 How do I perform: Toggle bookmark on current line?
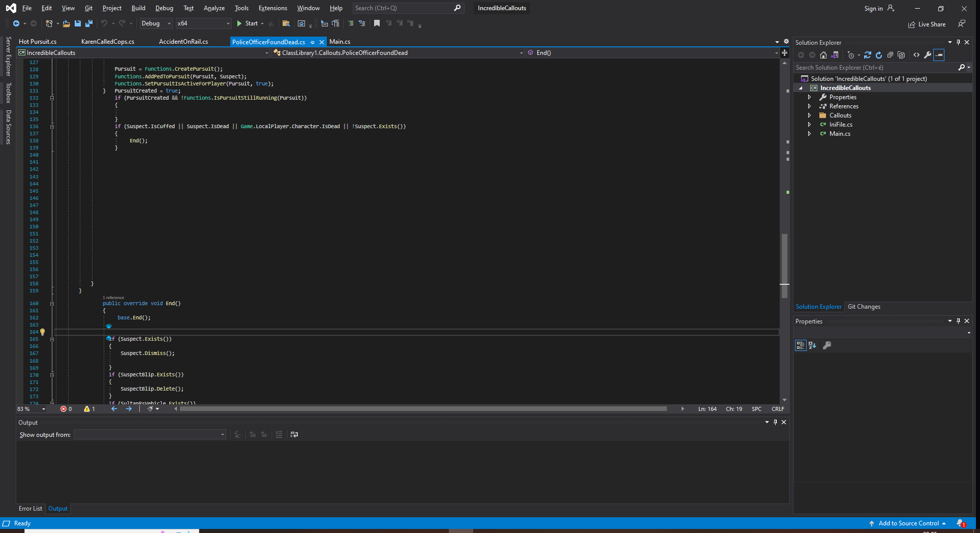point(377,23)
